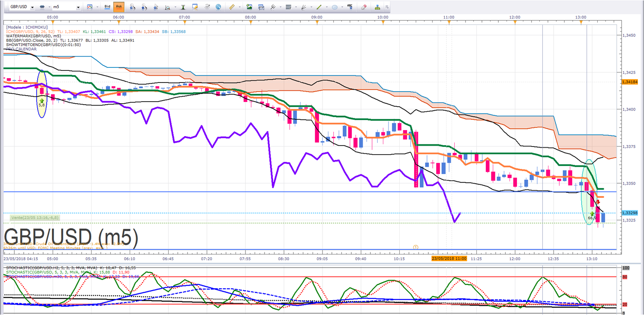Select the yellow ruler measure tool
This screenshot has width=644, height=315.
[231, 7]
